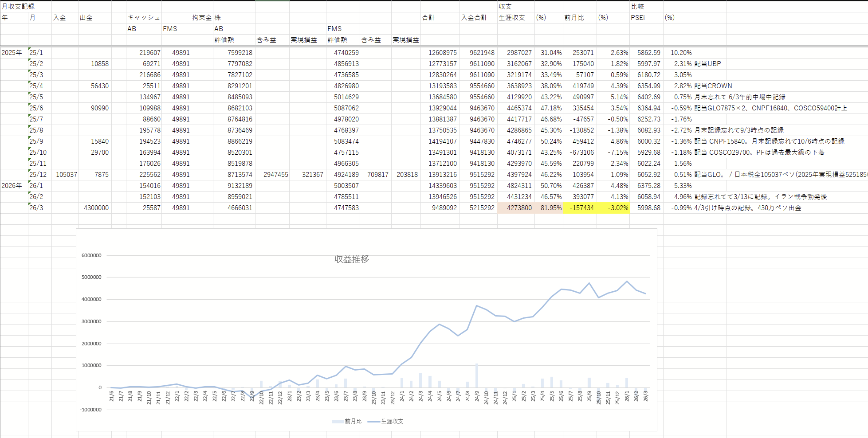Click the 105037 deposit cell

(x=66, y=175)
